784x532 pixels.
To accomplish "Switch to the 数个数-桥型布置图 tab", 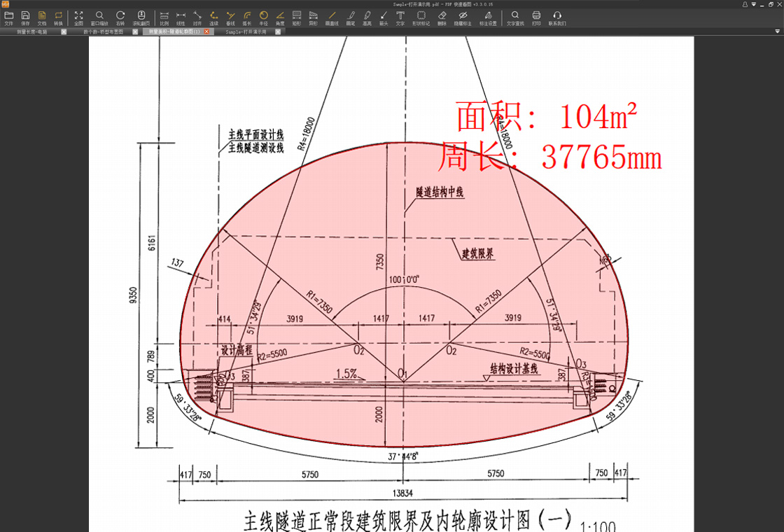I will (103, 31).
